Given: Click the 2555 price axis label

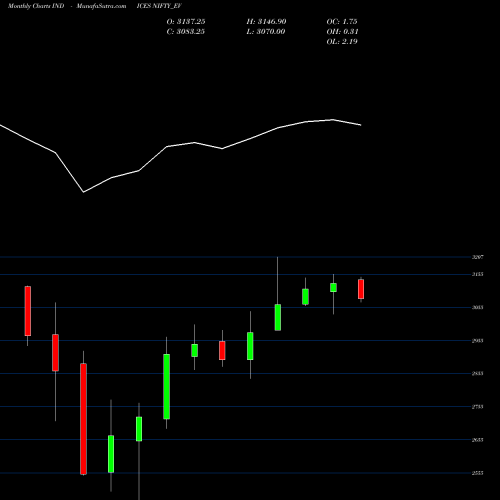Looking at the screenshot, I should (x=478, y=473).
